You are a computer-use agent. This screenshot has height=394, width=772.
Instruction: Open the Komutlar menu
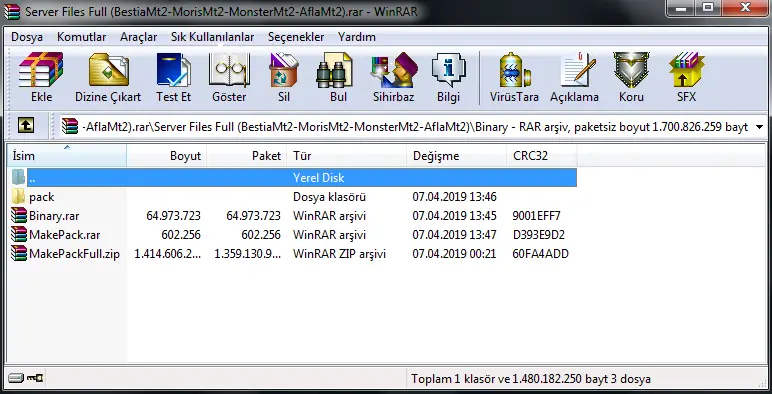point(82,37)
